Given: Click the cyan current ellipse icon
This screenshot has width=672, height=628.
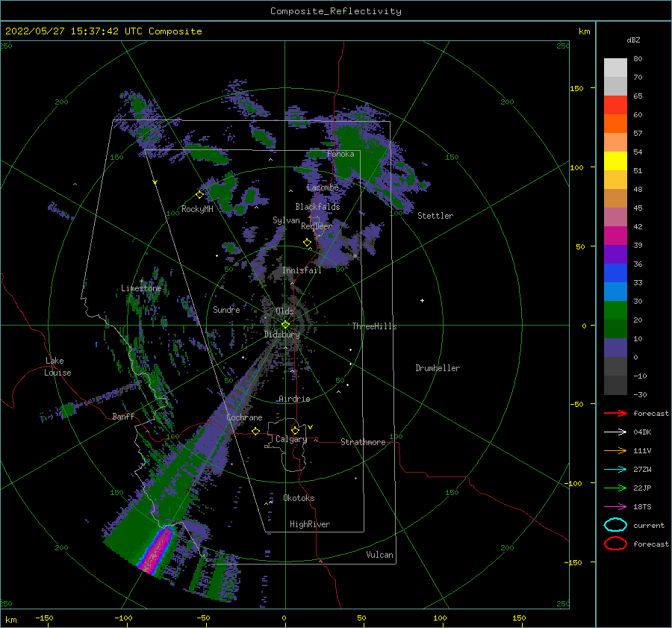Looking at the screenshot, I should click(615, 525).
